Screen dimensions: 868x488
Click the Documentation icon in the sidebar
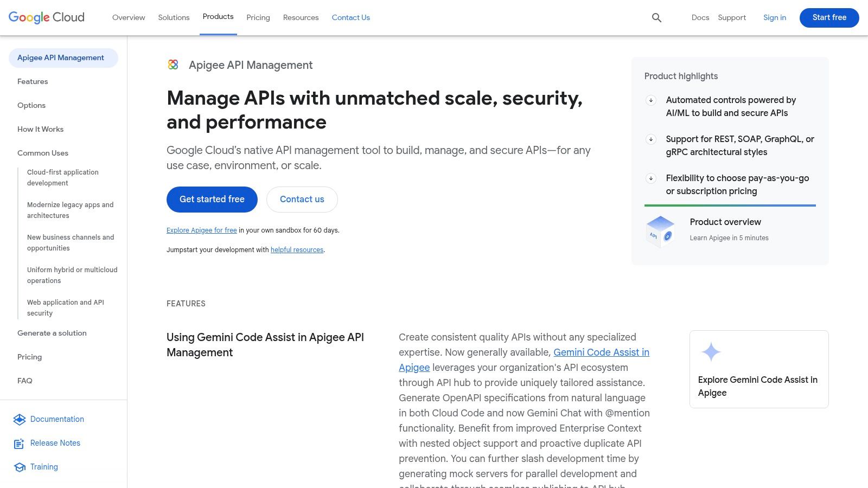[20, 419]
